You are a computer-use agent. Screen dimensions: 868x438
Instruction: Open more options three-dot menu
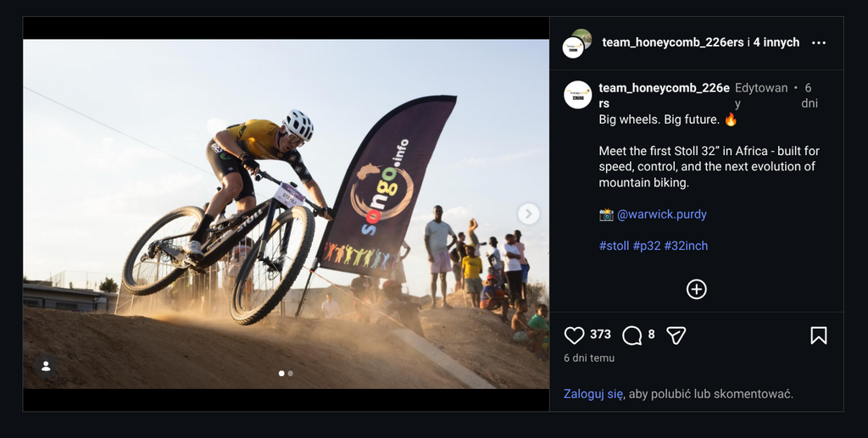point(818,42)
